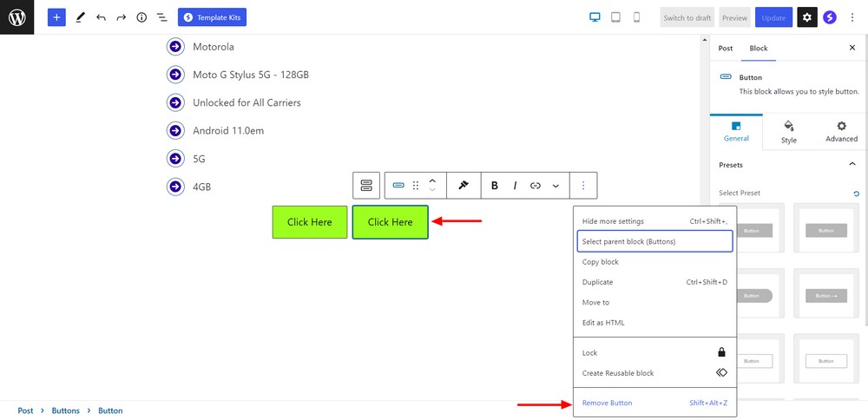Click the Update button
The height and width of the screenshot is (420, 868).
pos(773,17)
